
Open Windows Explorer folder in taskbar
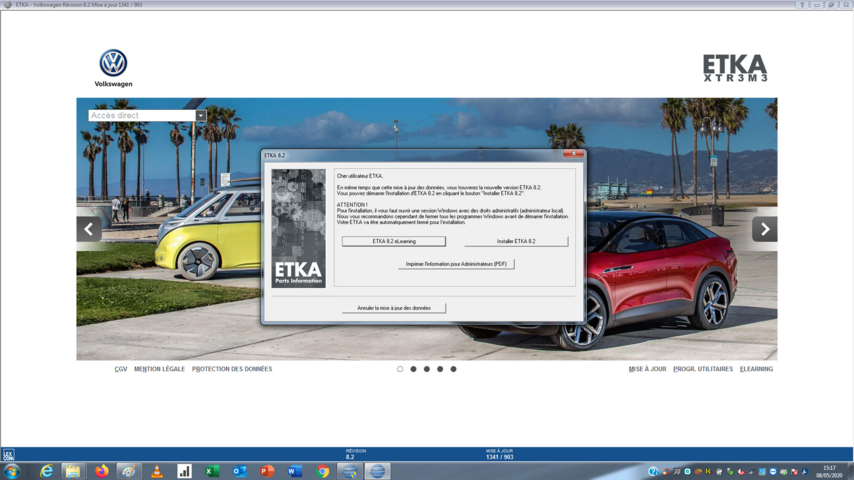[72, 471]
